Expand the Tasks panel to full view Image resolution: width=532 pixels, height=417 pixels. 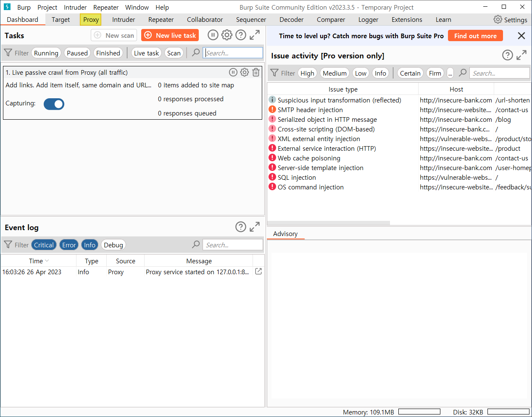[255, 35]
